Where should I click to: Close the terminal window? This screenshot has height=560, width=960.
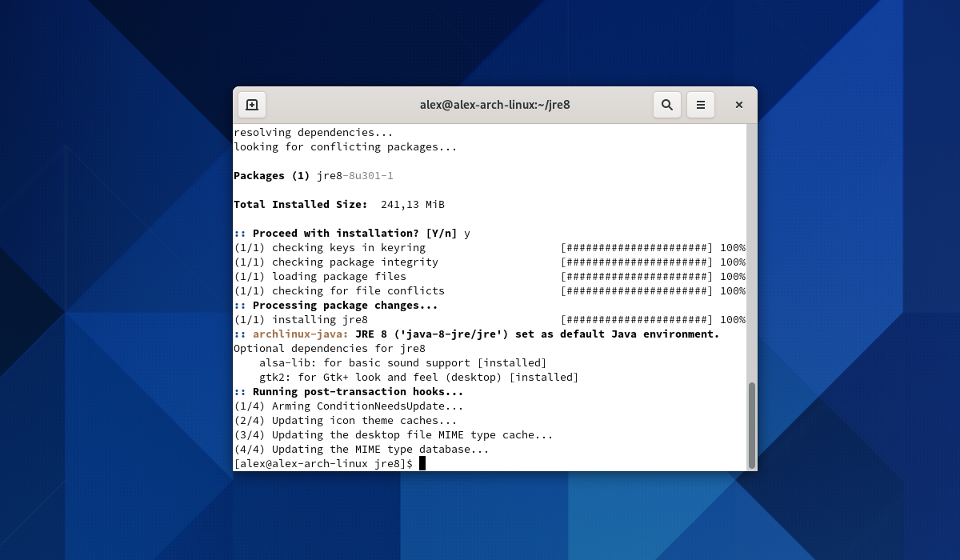[x=739, y=105]
